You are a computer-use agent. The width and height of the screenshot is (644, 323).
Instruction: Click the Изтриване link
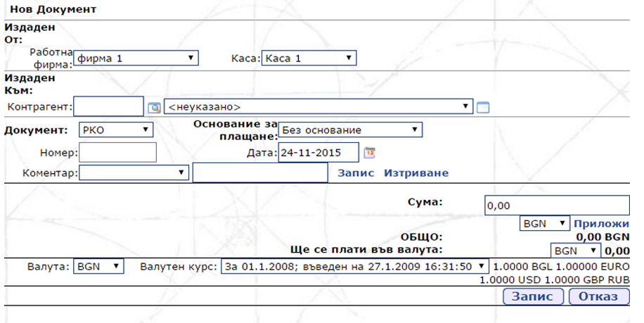(x=416, y=173)
